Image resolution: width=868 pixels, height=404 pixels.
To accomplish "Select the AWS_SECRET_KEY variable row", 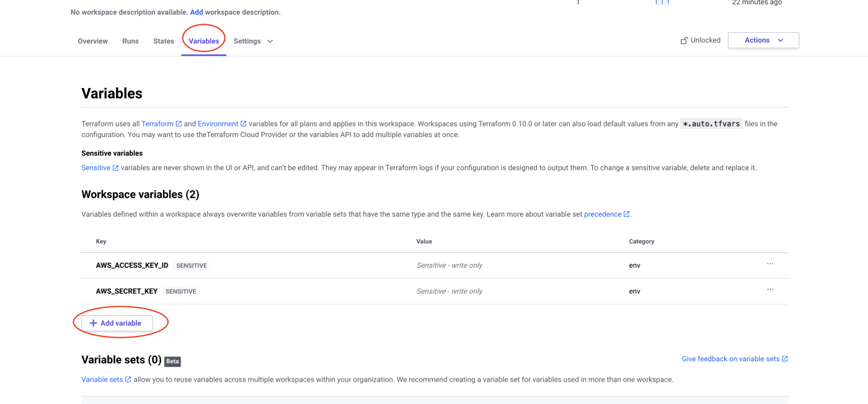I will pos(435,291).
